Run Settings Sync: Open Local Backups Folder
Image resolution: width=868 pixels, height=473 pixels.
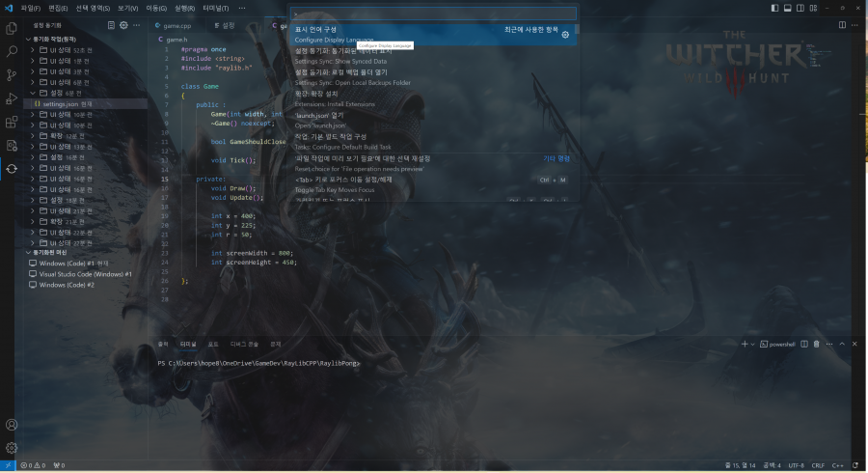point(433,77)
